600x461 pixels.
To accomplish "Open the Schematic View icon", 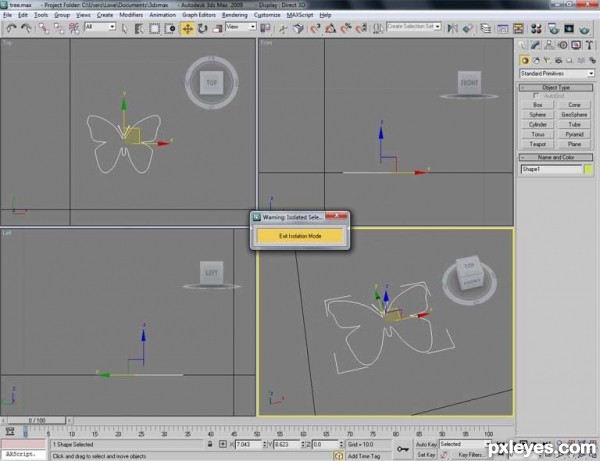I will [518, 28].
